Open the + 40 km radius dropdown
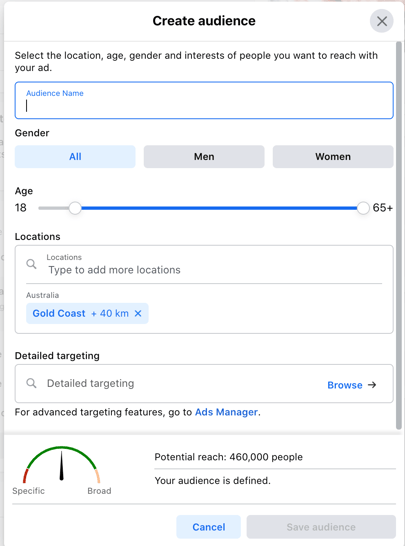 110,313
